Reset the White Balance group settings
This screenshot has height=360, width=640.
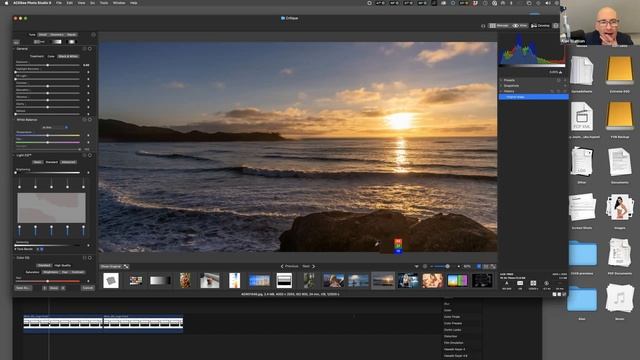(x=90, y=120)
